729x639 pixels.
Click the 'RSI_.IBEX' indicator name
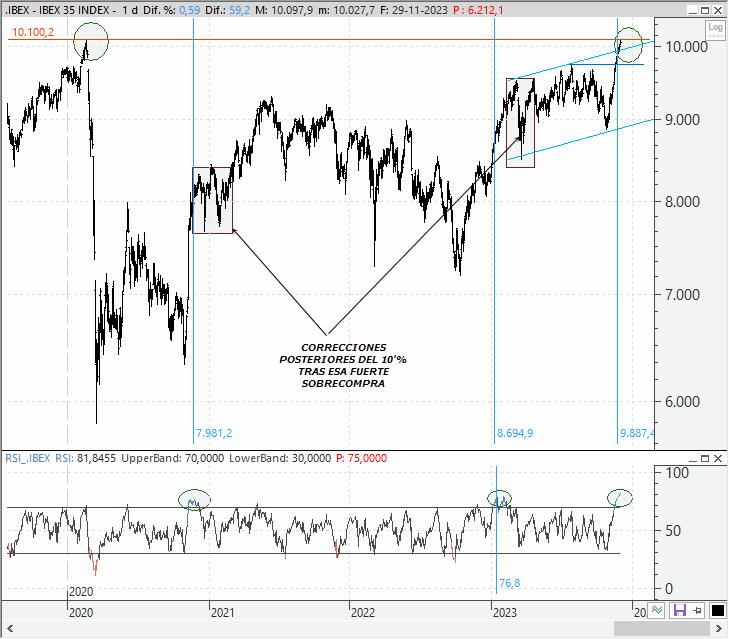click(x=28, y=458)
